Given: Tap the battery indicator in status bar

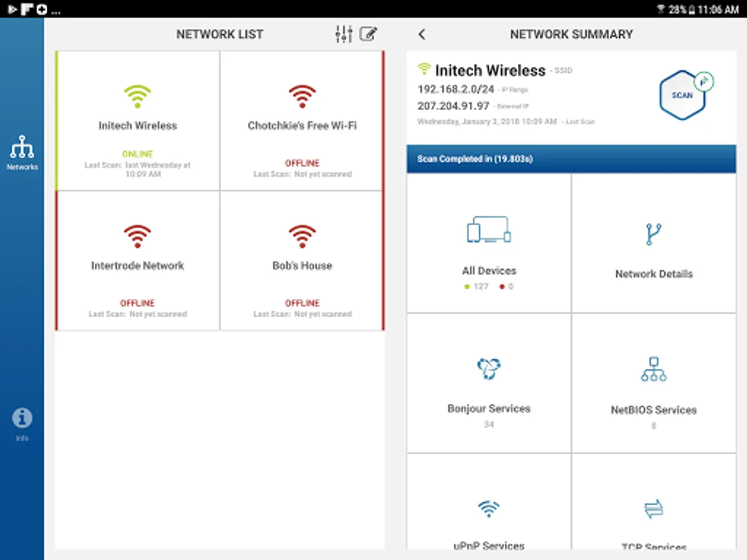Looking at the screenshot, I should (x=690, y=9).
